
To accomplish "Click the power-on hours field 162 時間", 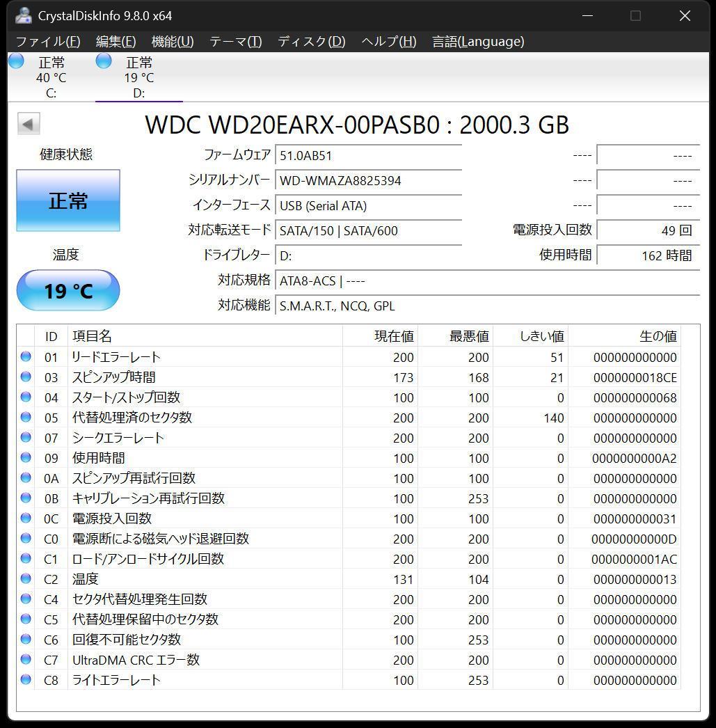I will (x=649, y=255).
